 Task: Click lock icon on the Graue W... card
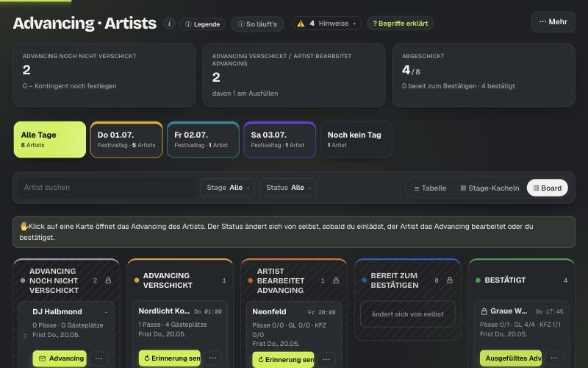[484, 311]
